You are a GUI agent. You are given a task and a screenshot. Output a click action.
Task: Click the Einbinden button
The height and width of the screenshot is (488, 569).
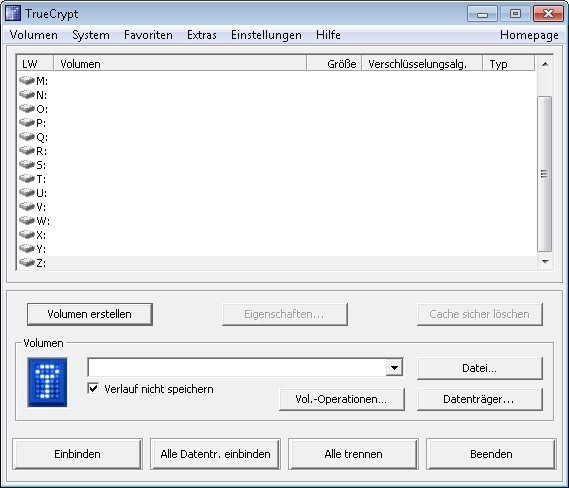(77, 454)
